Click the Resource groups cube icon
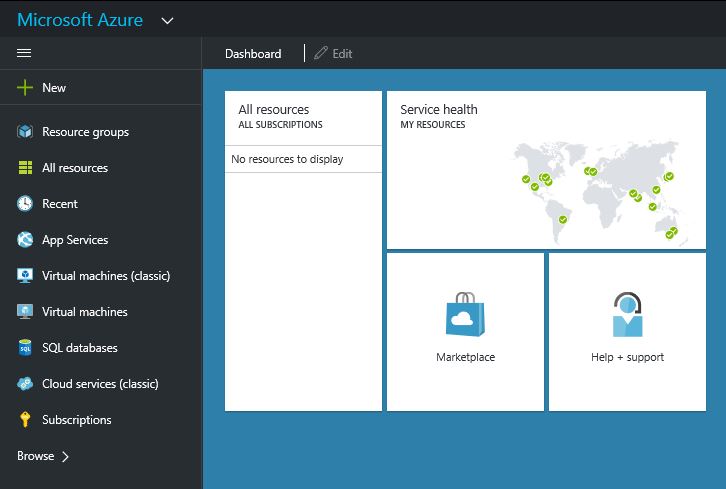The image size is (726, 489). [x=25, y=132]
